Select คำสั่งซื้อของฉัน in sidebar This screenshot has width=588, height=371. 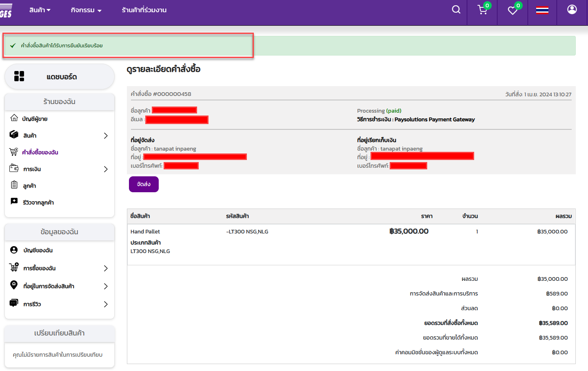(x=40, y=152)
